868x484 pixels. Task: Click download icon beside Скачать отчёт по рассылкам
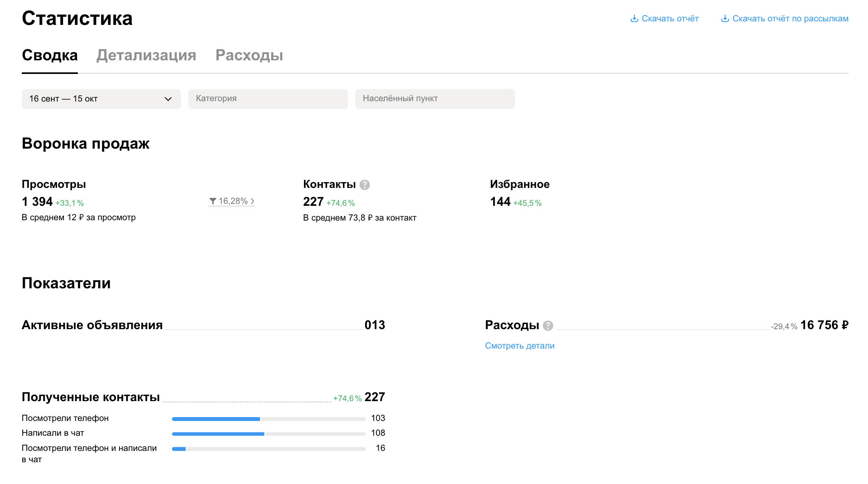coord(725,19)
